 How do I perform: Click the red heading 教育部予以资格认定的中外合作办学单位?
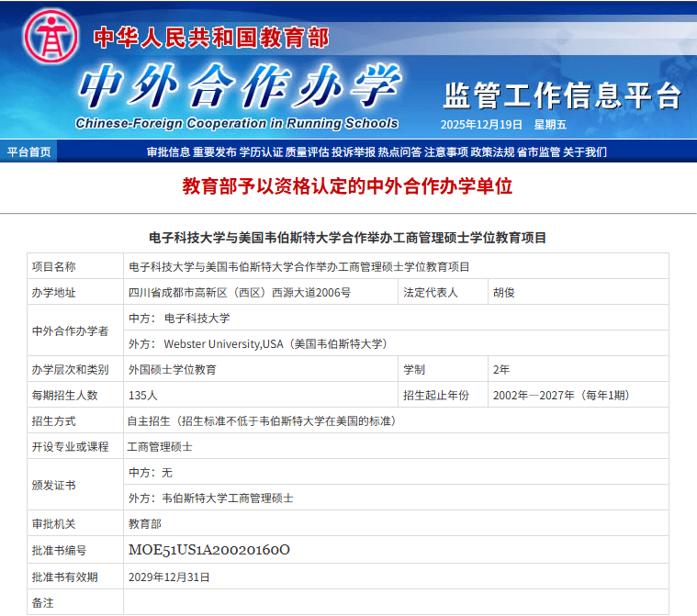click(347, 185)
